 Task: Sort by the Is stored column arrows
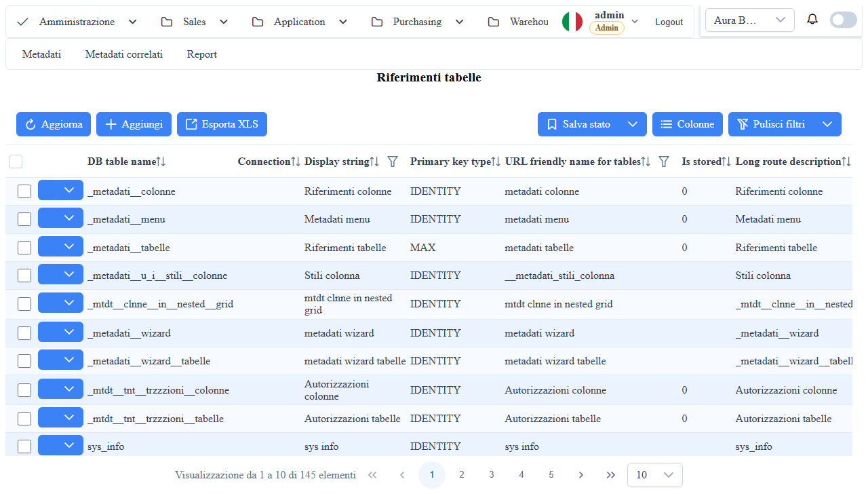(726, 161)
